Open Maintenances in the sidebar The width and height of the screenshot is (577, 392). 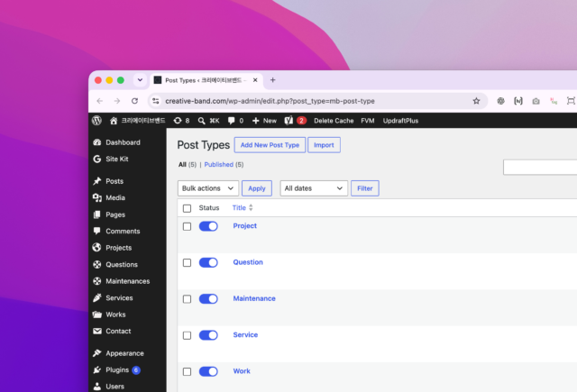click(x=127, y=281)
